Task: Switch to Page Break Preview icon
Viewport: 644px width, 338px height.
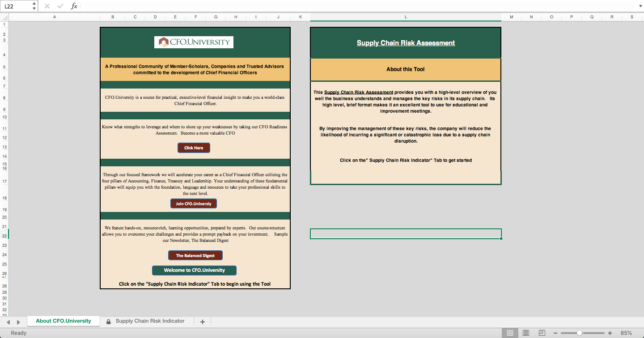Action: [542, 333]
